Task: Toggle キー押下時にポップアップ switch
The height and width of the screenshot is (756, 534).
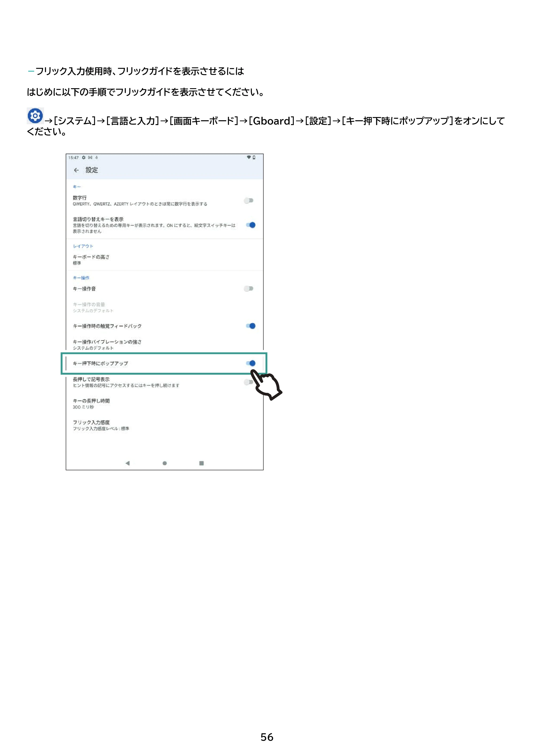Action: [251, 363]
